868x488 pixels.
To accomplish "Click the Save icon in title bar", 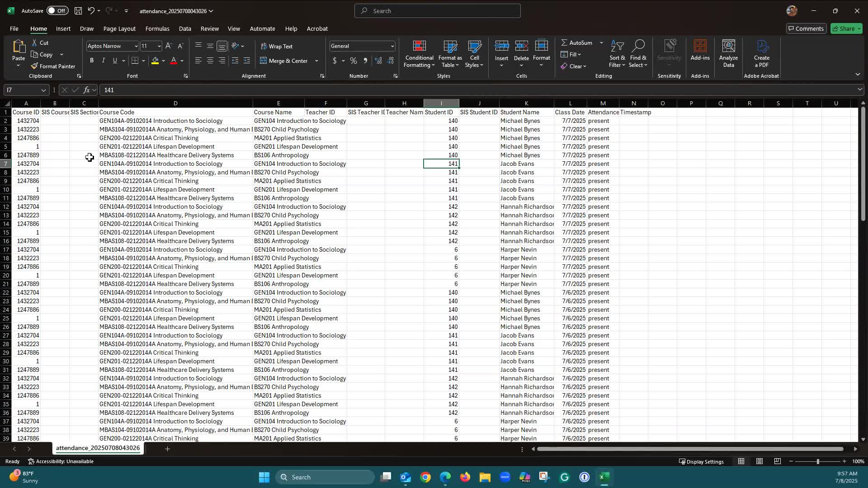I will click(x=78, y=10).
